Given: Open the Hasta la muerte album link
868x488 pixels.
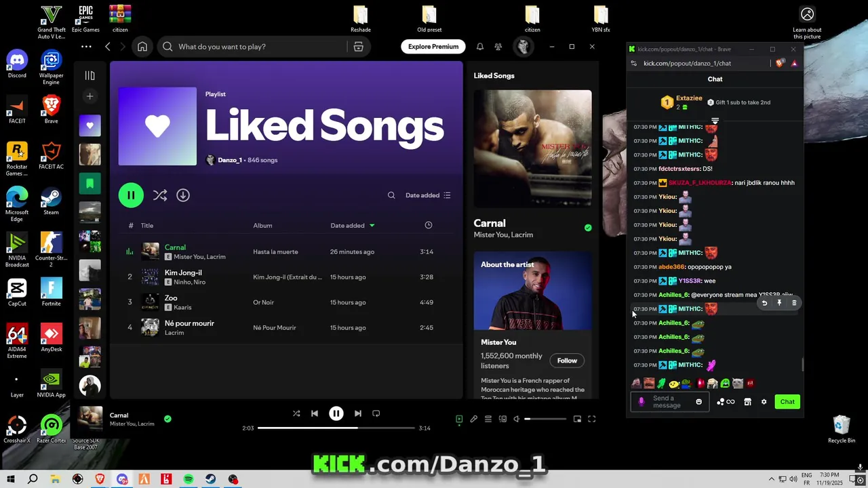Looking at the screenshot, I should 275,251.
